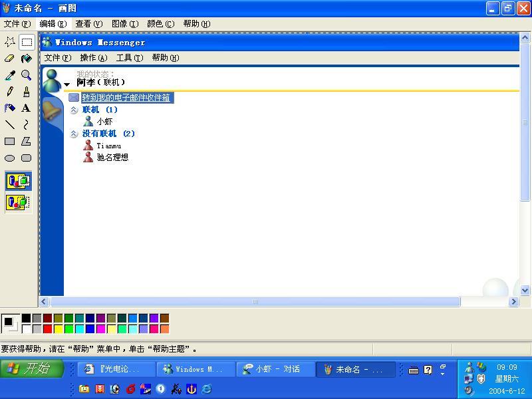This screenshot has width=532, height=399.
Task: Choose the Pencil tool
Action: tap(10, 92)
